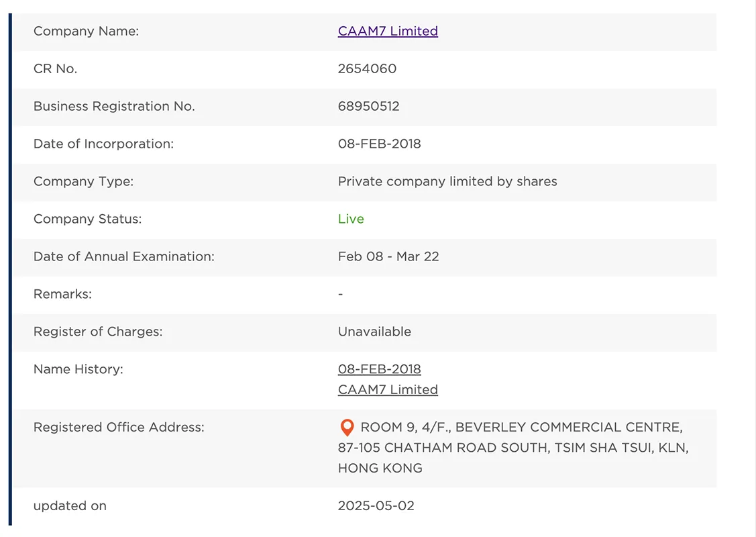Click the Date of Annual Examination label
The height and width of the screenshot is (537, 756).
[124, 256]
